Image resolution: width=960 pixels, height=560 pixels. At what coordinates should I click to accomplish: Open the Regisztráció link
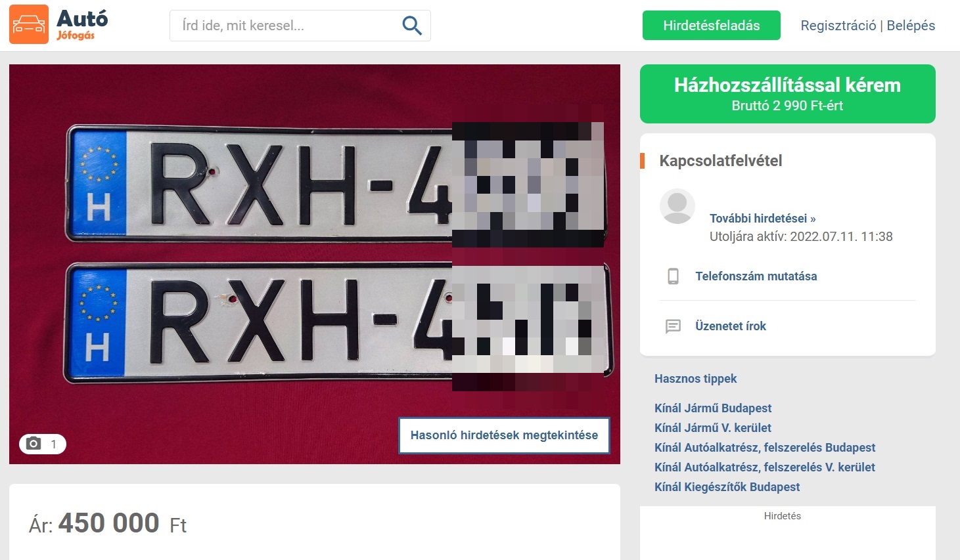point(838,26)
